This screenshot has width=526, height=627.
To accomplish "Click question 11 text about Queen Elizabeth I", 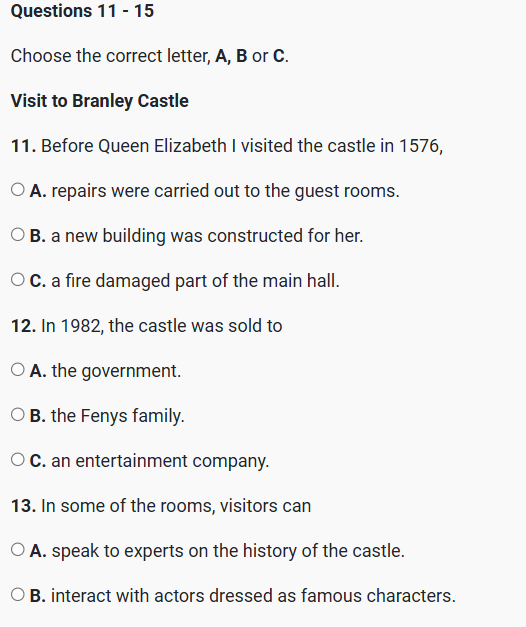I will (227, 146).
